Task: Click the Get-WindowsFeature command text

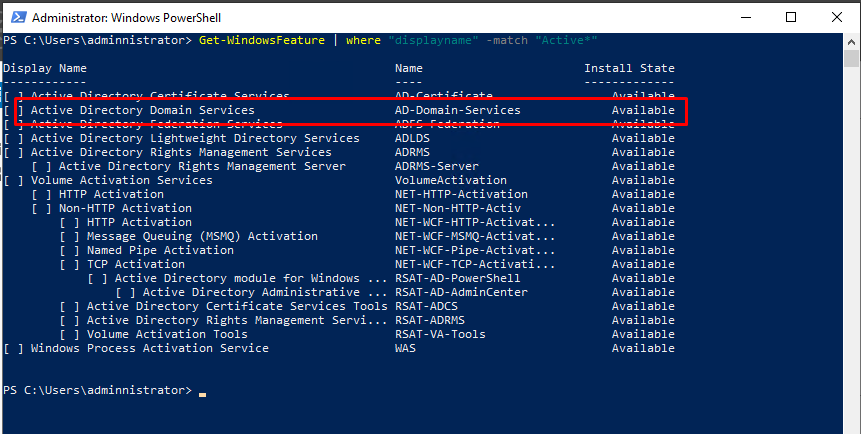Action: click(262, 40)
